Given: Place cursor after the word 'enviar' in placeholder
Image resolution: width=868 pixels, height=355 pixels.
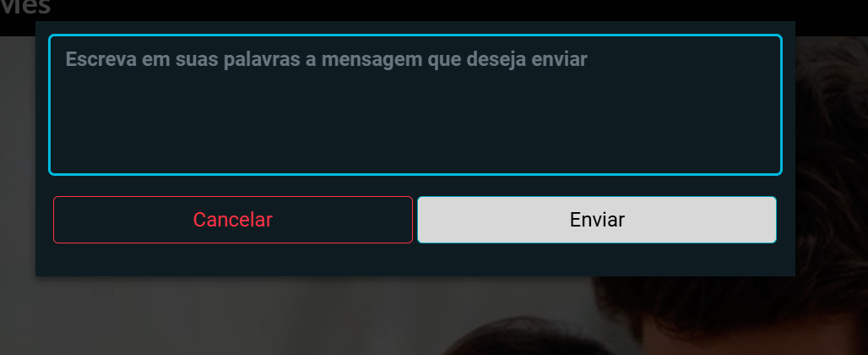Looking at the screenshot, I should pos(588,59).
